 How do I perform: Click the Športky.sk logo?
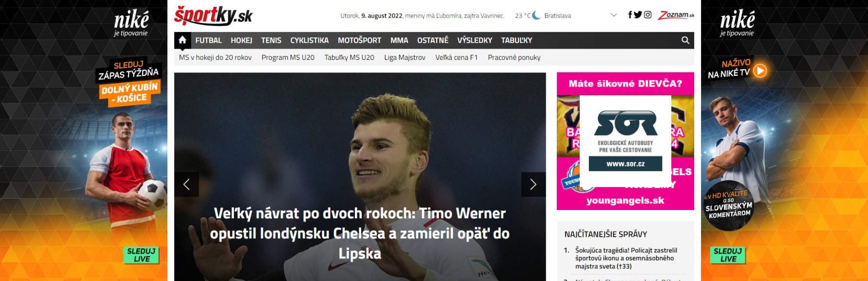(x=213, y=16)
